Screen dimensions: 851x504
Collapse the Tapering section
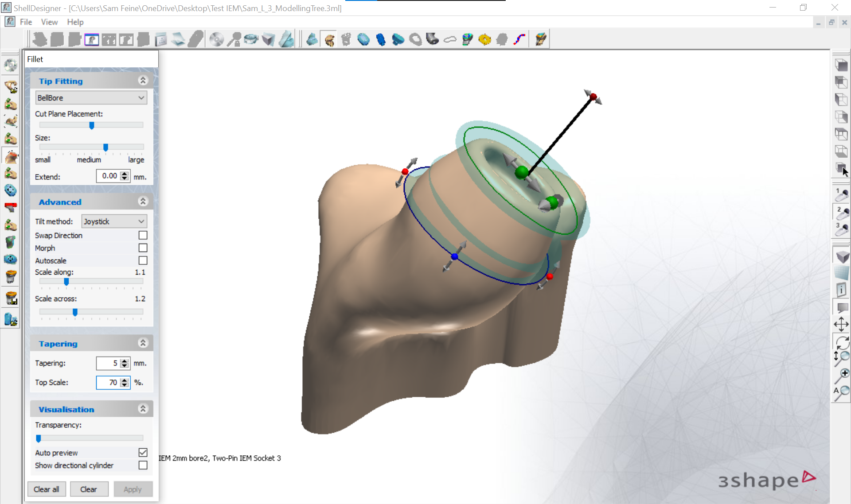[143, 343]
